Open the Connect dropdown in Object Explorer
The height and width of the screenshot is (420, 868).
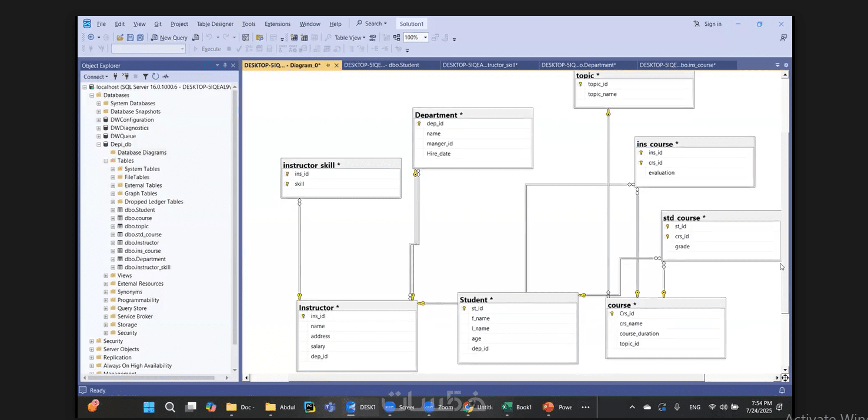pyautogui.click(x=95, y=76)
